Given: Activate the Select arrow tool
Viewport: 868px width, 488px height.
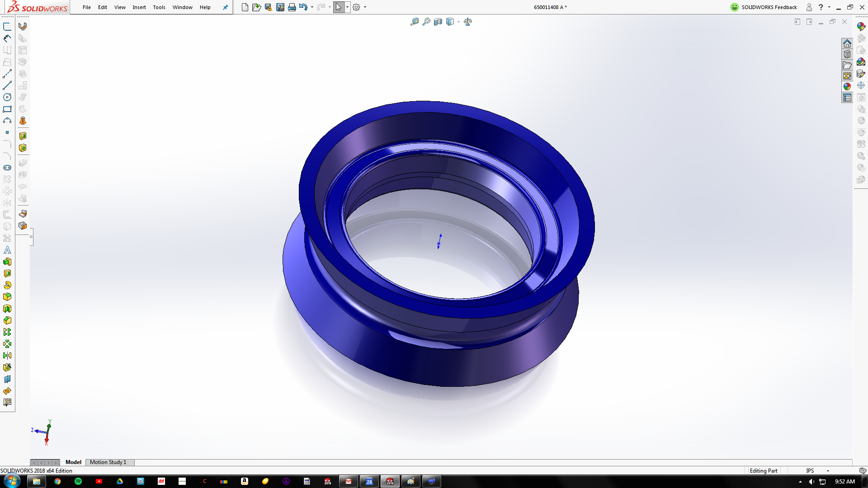Looking at the screenshot, I should pos(339,7).
